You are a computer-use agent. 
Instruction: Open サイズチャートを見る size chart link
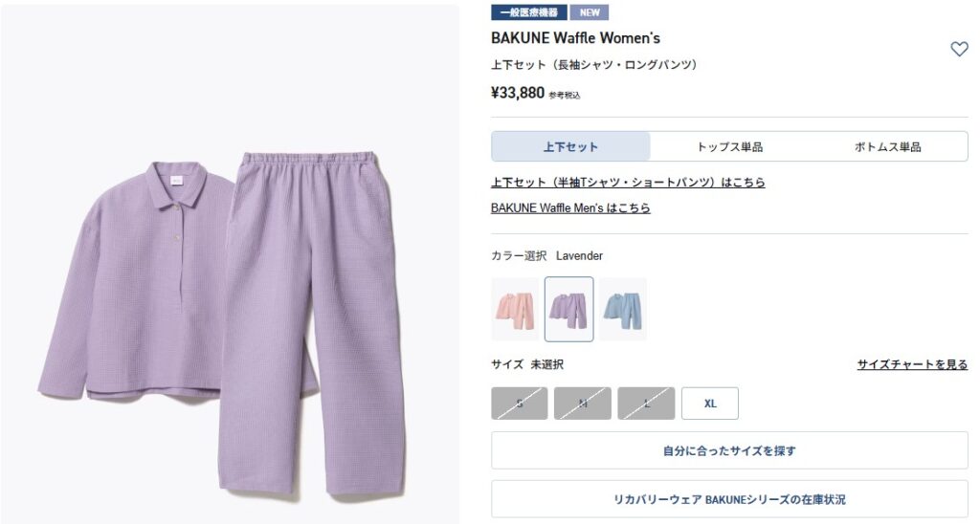tap(912, 364)
